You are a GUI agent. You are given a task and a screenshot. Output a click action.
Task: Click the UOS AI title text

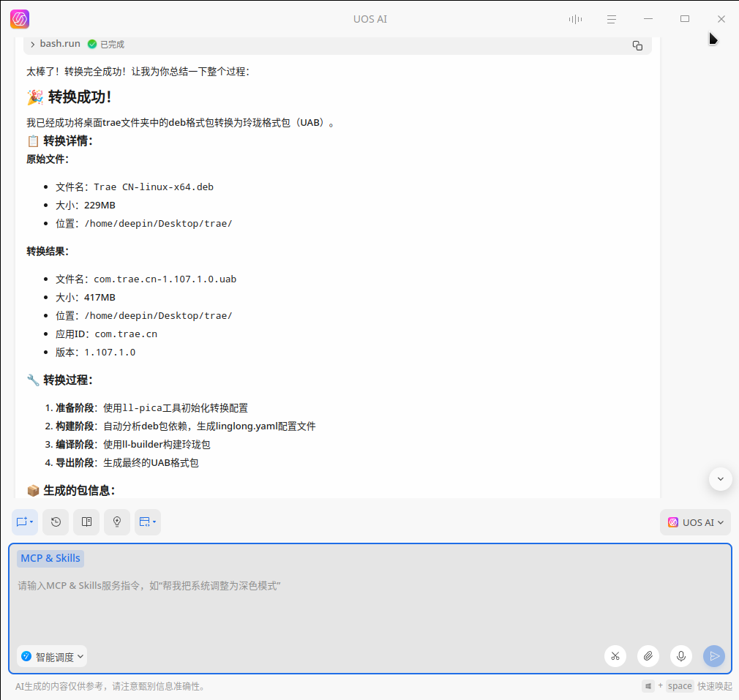370,19
